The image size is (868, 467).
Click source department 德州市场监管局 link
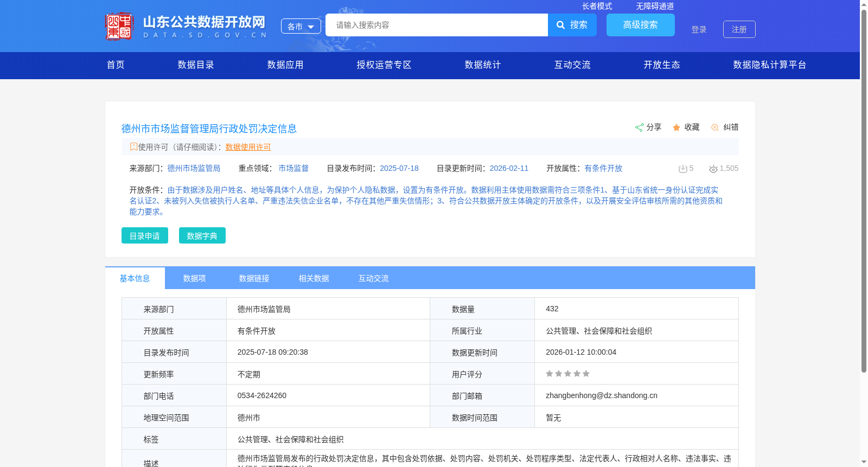coord(194,168)
